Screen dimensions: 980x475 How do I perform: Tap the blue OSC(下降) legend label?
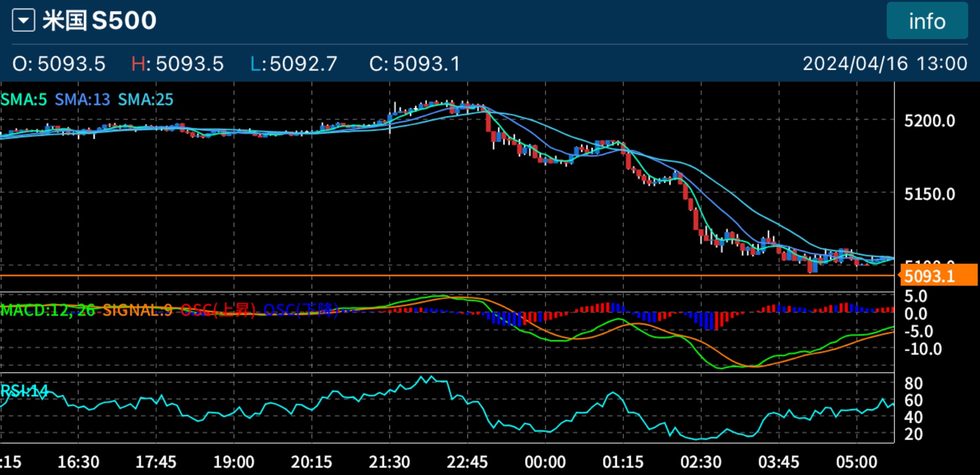[x=300, y=310]
